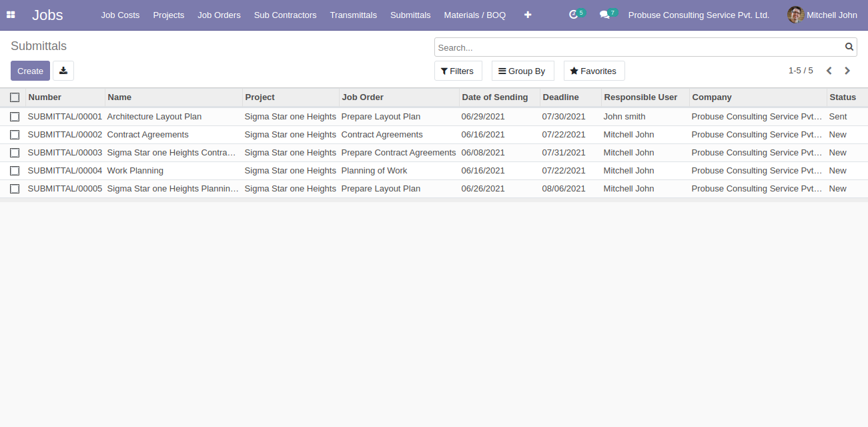The image size is (868, 427).
Task: Check the box for SUBMITTAL/00001
Action: (x=15, y=117)
